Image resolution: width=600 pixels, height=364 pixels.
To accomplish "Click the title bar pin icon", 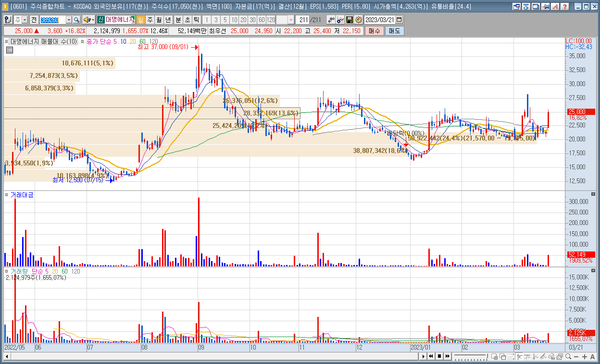I will (545, 7).
